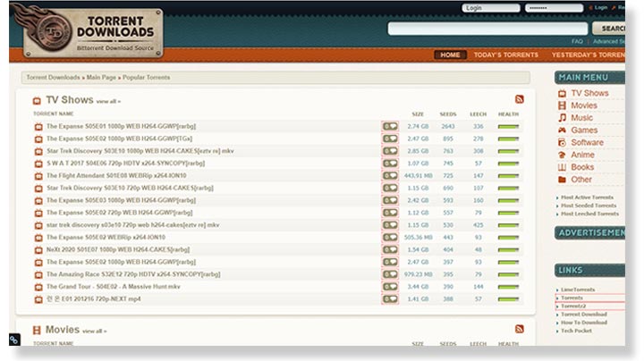Click the SEARCH button
This screenshot has height=361, width=644.
pyautogui.click(x=609, y=29)
